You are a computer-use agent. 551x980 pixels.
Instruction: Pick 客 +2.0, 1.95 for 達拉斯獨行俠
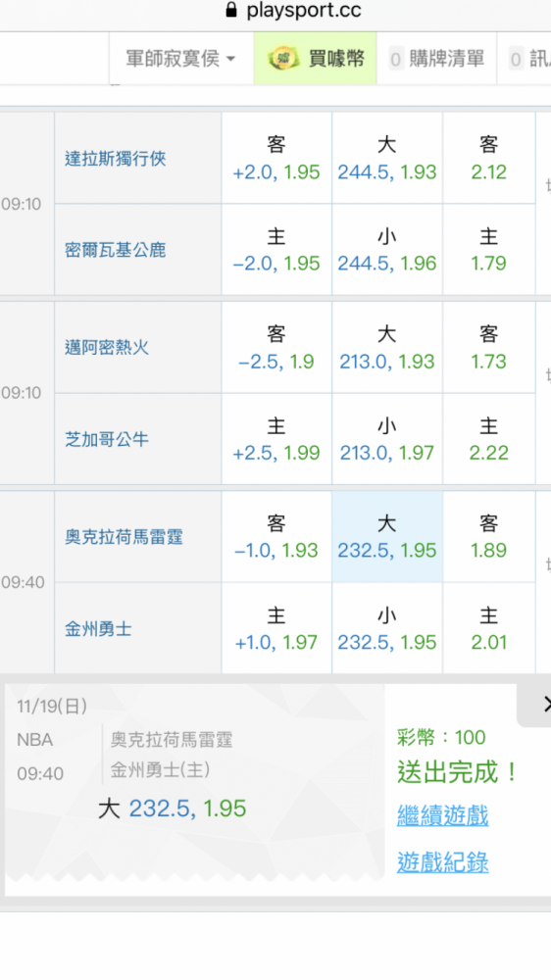pos(276,158)
